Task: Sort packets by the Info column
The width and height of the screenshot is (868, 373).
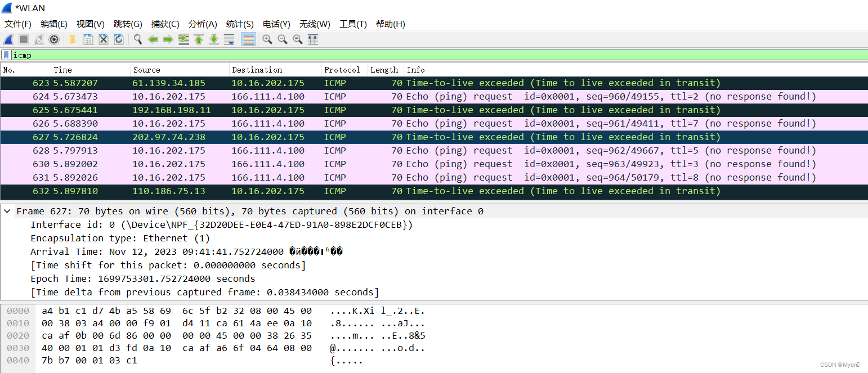Action: pyautogui.click(x=636, y=70)
